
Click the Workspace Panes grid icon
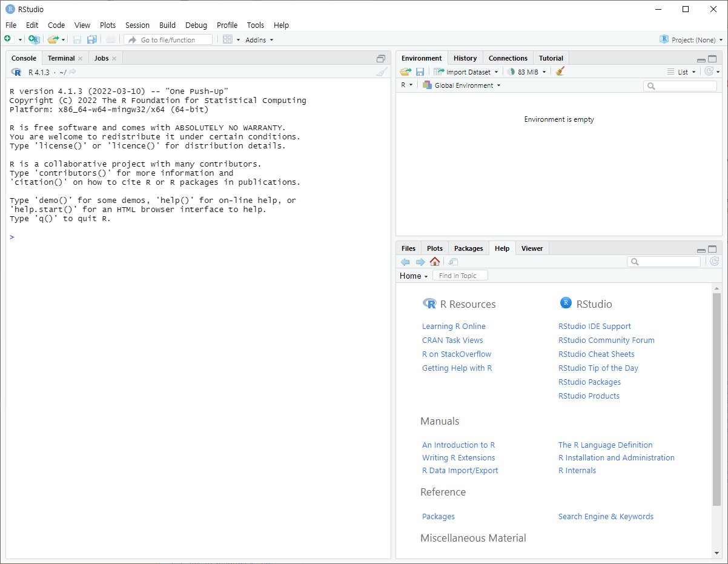pos(228,39)
